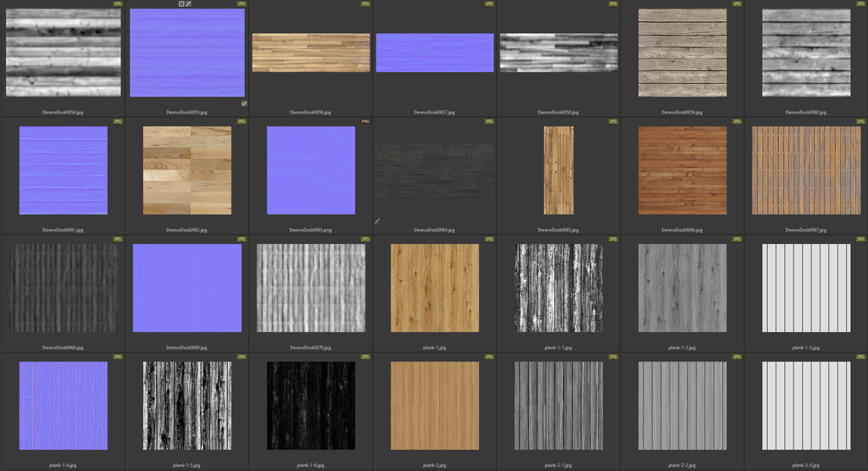Click the DerevoDosk0059.jpg filename label
Screen dimensions: 868x471
(x=682, y=112)
